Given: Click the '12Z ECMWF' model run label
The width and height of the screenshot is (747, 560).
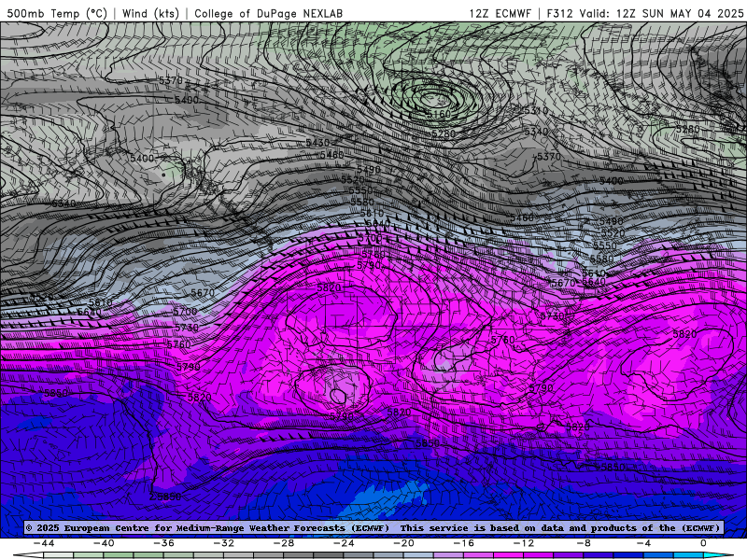Looking at the screenshot, I should click(x=500, y=13).
